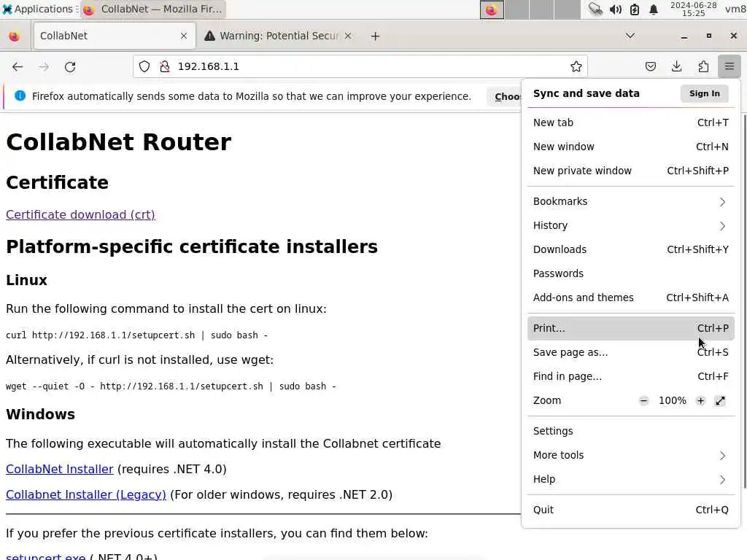The image size is (747, 560).
Task: Click the info icon in notification bar
Action: click(20, 96)
